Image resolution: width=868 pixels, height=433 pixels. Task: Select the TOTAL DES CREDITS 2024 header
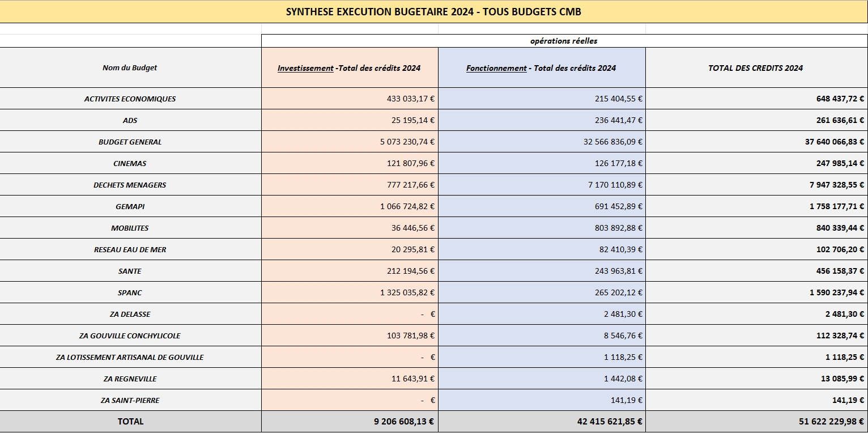[755, 68]
